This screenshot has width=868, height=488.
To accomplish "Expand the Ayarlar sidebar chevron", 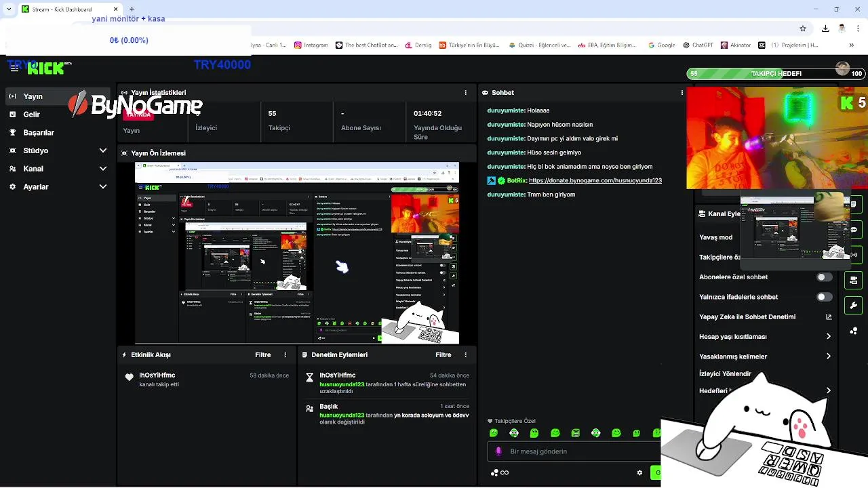I will click(x=103, y=186).
